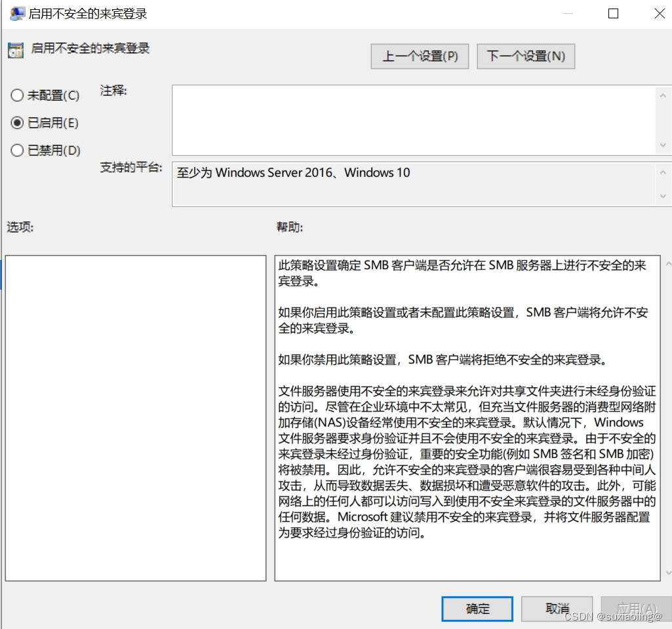The height and width of the screenshot is (629, 672).
Task: Click the help pane scroll up arrow
Action: tap(668, 264)
